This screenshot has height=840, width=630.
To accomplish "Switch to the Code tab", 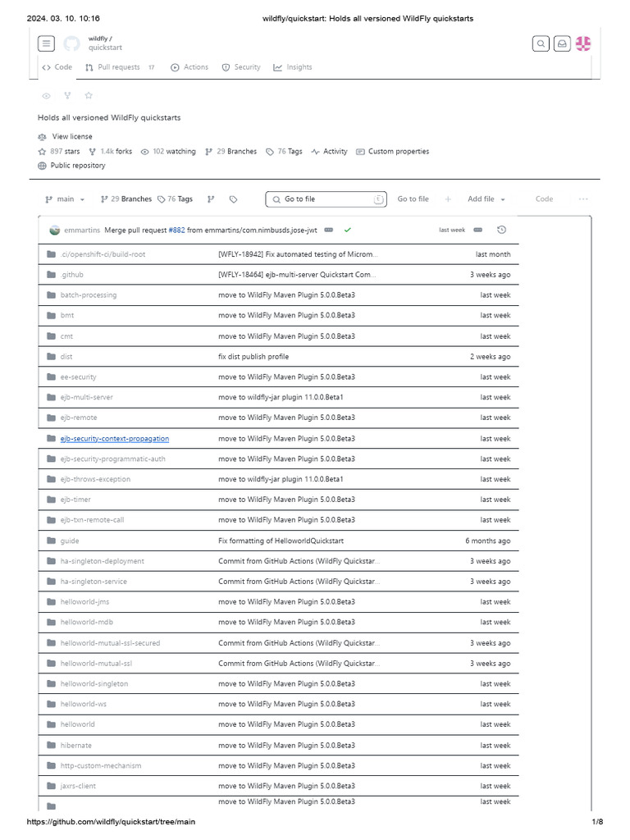I will coord(57,67).
